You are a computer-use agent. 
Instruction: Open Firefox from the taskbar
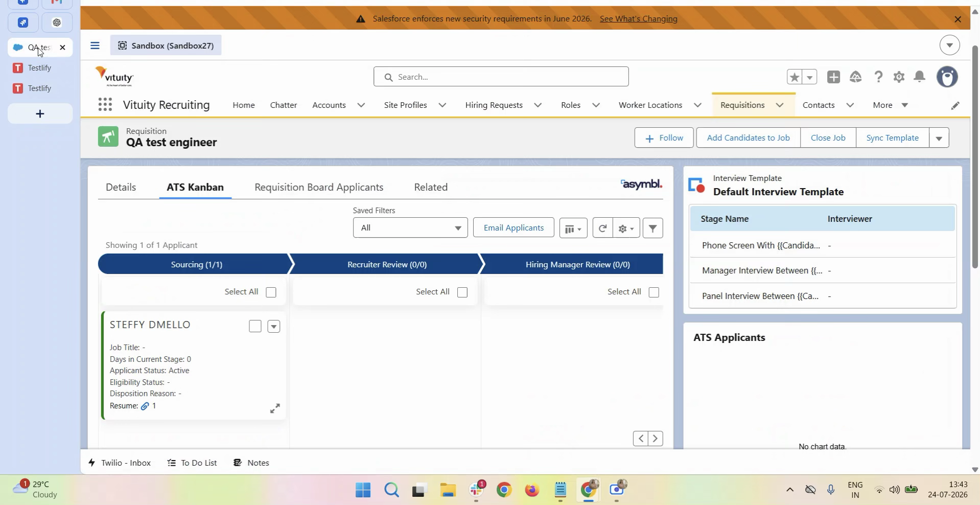(x=532, y=490)
